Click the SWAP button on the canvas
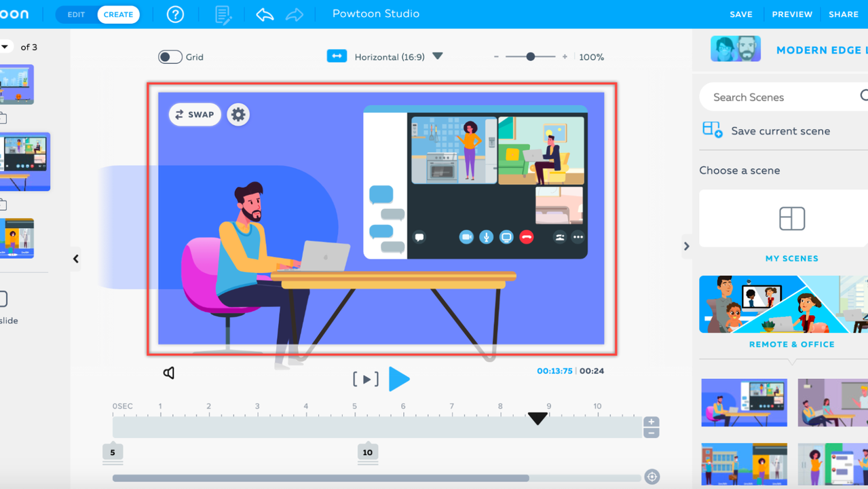 click(195, 115)
